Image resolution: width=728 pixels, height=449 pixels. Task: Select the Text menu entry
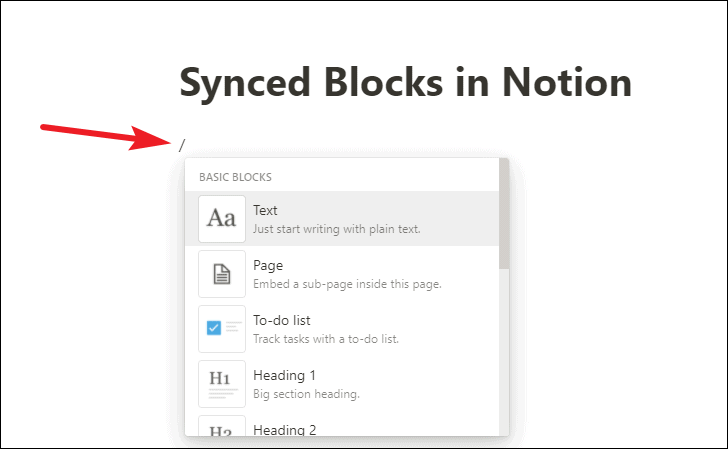(342, 219)
